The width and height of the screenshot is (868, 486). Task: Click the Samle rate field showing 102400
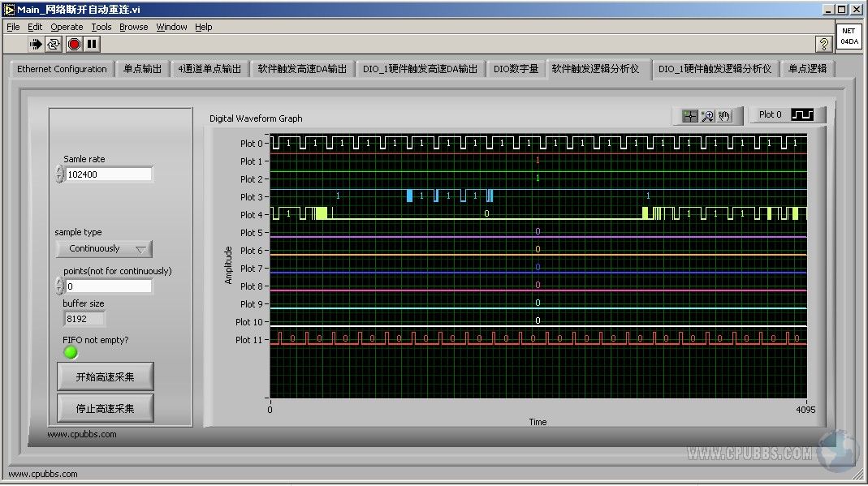109,174
